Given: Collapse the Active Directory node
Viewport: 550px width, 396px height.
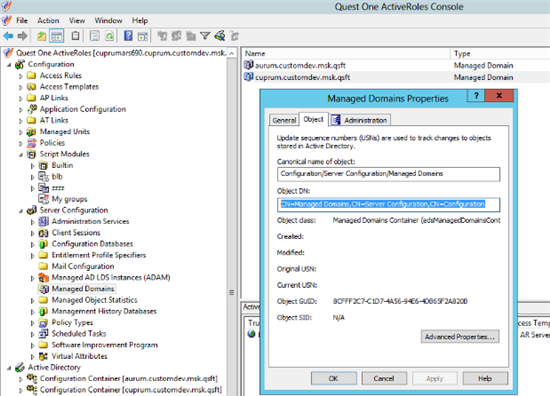Looking at the screenshot, I should tap(9, 368).
